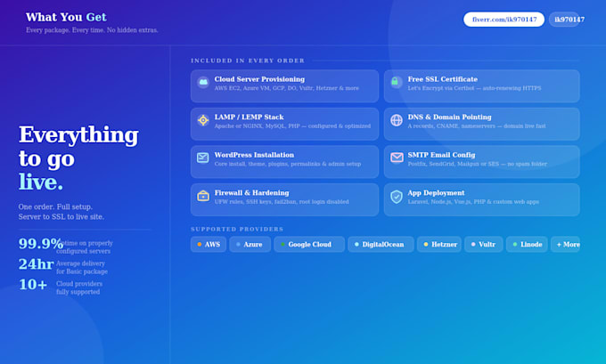Click the 'Apache or NGINX, MySQL, PHP' description
The height and width of the screenshot is (364, 606).
[x=292, y=126]
